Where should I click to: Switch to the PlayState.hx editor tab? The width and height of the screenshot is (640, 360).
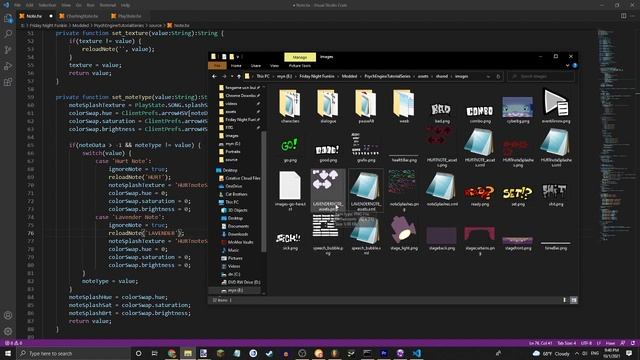pyautogui.click(x=128, y=16)
